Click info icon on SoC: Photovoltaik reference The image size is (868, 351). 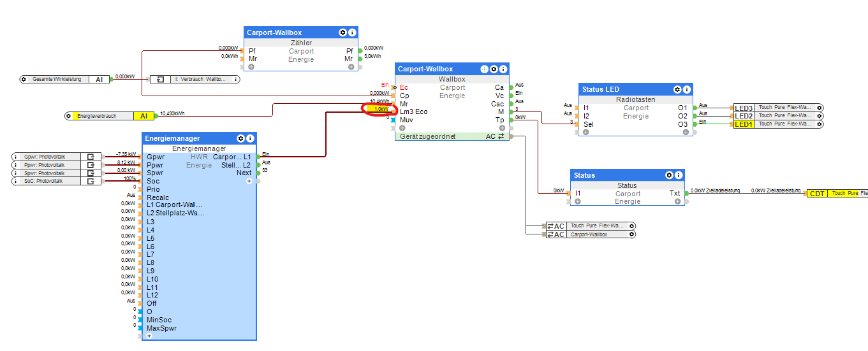click(16, 182)
